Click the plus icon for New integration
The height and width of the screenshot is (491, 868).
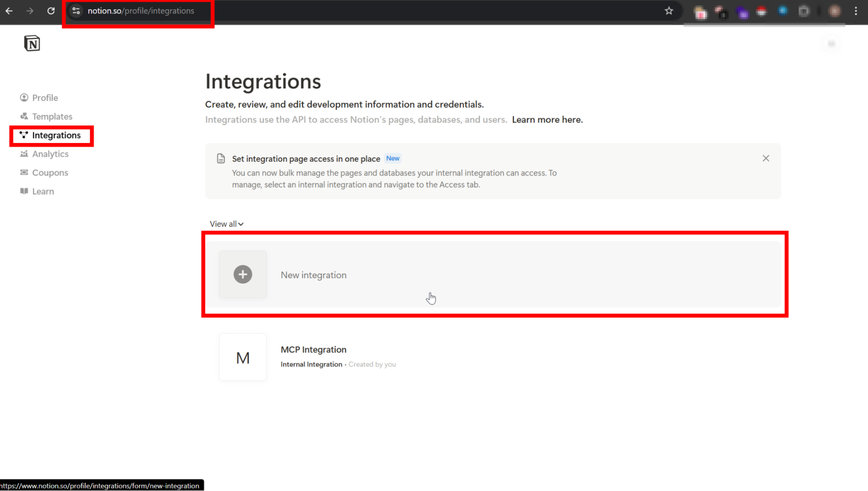[x=243, y=274]
